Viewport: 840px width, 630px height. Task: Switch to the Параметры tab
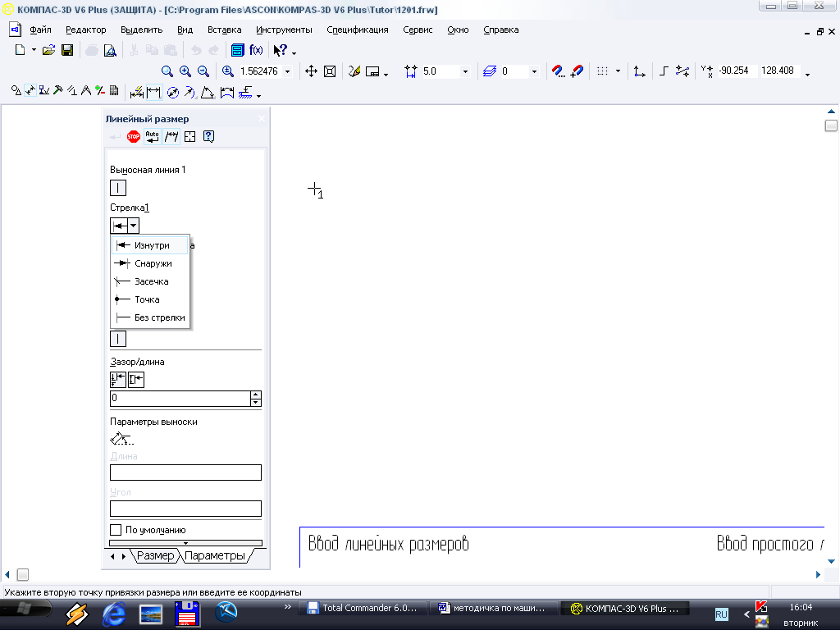(215, 555)
